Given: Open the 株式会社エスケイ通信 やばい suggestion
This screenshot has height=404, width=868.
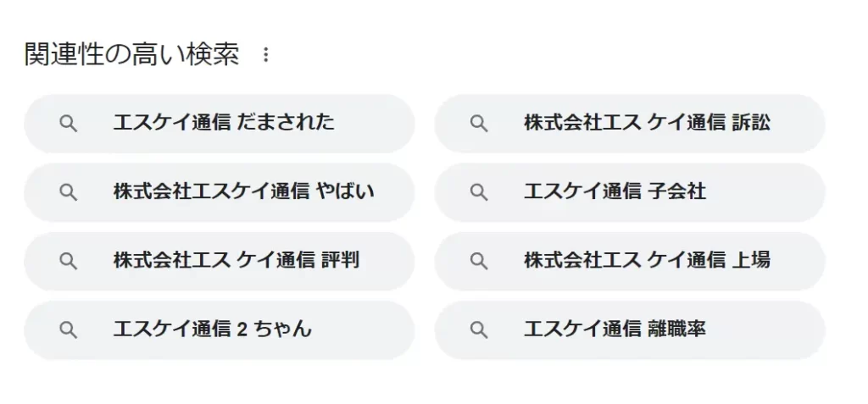Looking at the screenshot, I should pyautogui.click(x=243, y=191).
